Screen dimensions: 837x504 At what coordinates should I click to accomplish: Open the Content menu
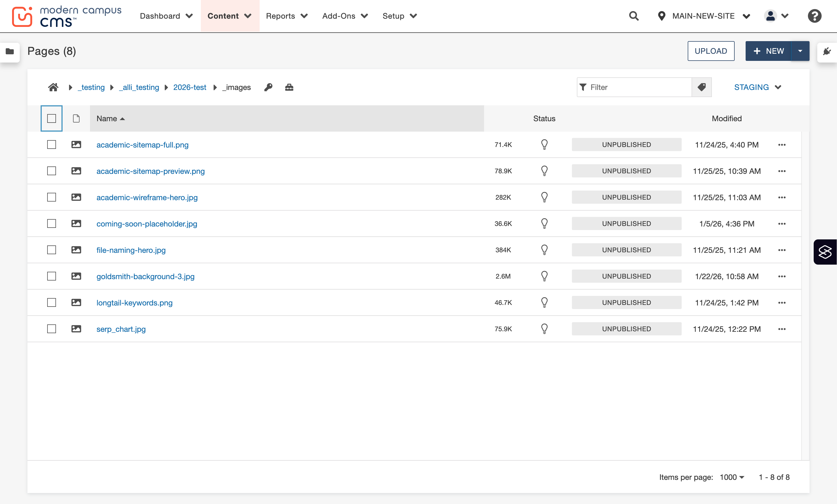click(x=230, y=16)
